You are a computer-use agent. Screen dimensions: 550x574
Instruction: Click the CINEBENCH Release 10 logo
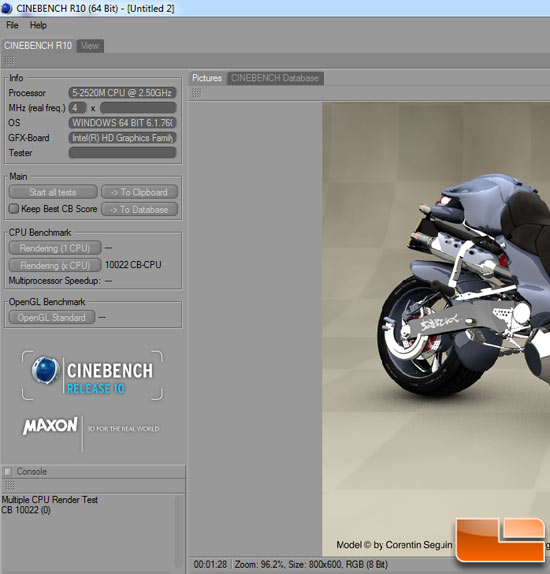[92, 376]
